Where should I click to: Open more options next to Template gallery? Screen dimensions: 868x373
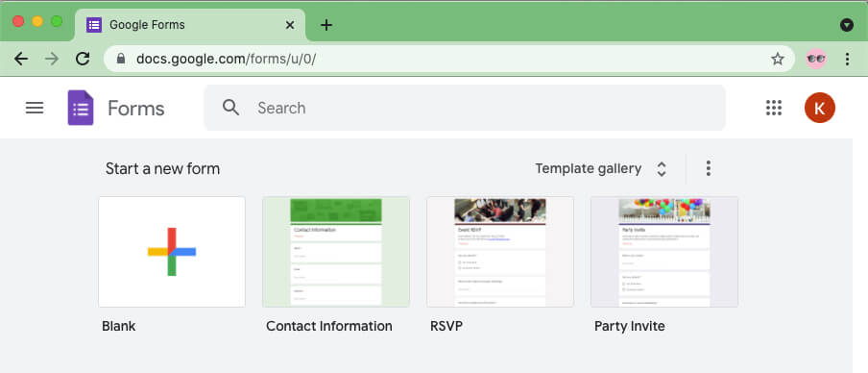[708, 168]
